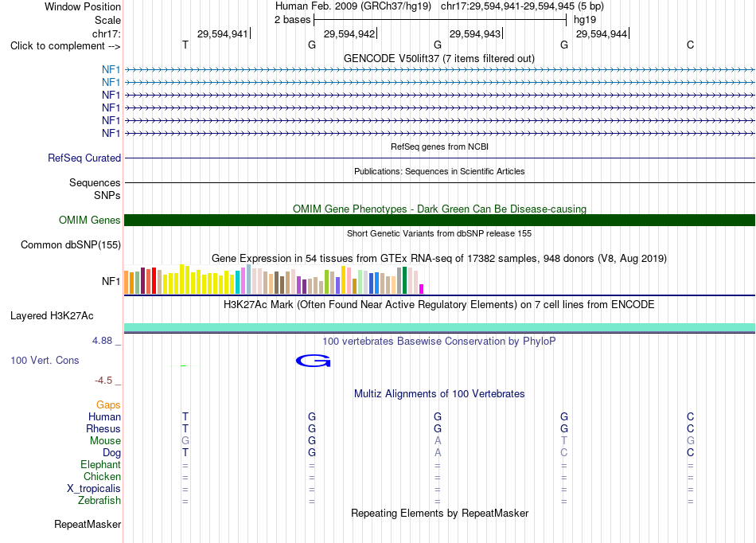Click the blue G PhyloP conservation logo
This screenshot has height=543, width=756.
(313, 361)
